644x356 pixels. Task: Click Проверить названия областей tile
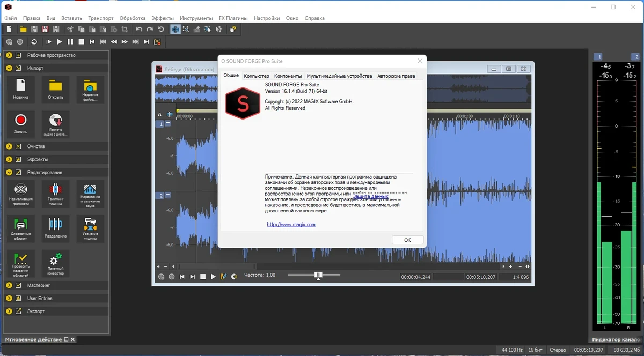click(21, 263)
